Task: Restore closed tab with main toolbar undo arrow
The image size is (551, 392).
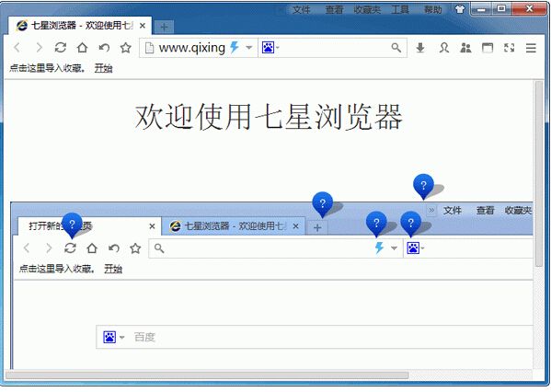Action: pyautogui.click(x=104, y=48)
